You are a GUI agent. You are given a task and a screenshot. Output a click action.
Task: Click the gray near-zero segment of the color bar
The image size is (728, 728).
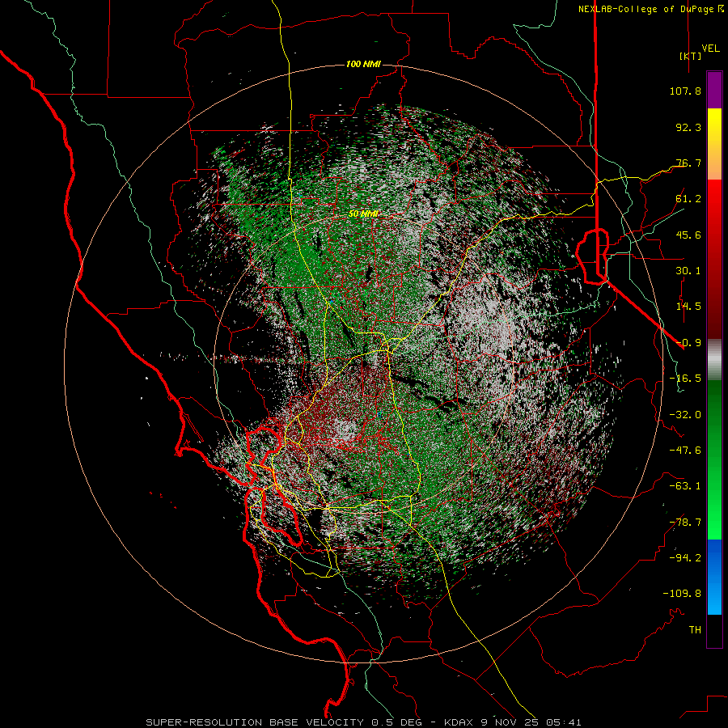[x=714, y=360]
